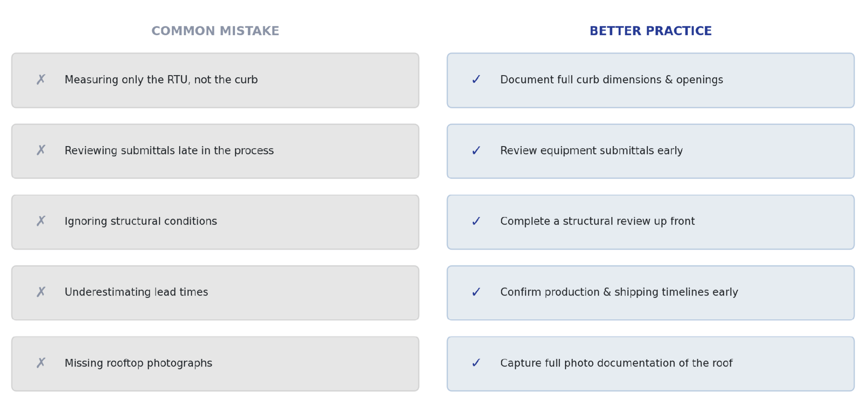Image resolution: width=868 pixels, height=410 pixels.
Task: Click the checkmark beside Review equipment submittals early
Action: pos(476,150)
